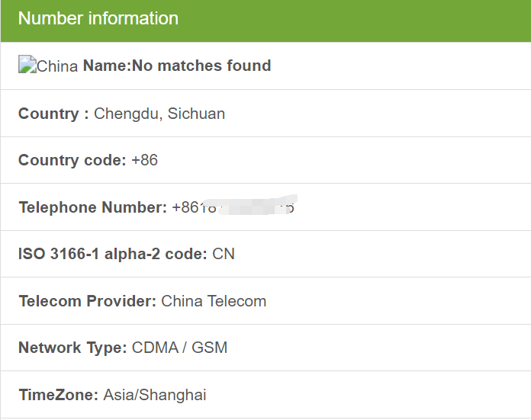Click the 'Number information' header title

pyautogui.click(x=98, y=19)
